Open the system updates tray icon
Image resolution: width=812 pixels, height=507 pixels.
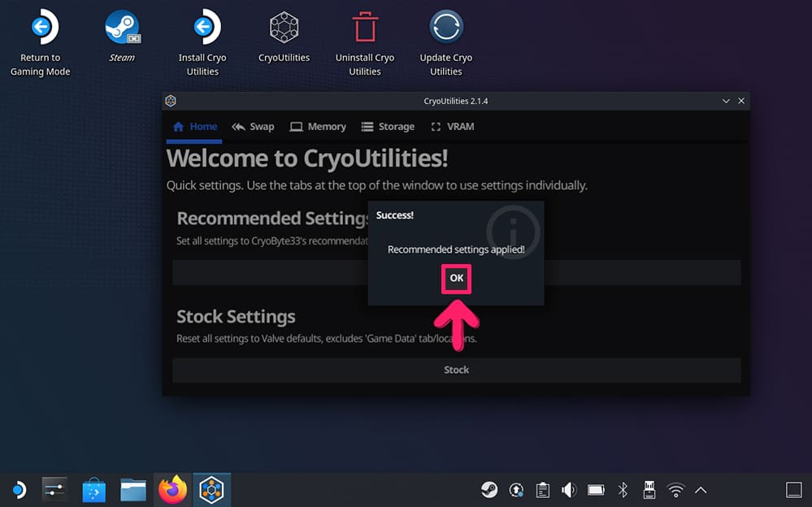(x=516, y=490)
